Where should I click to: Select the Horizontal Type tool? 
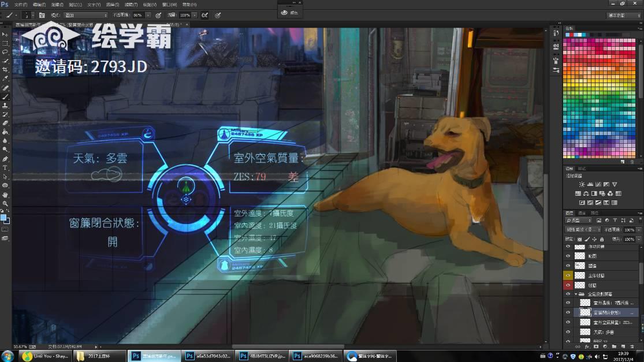click(x=5, y=168)
